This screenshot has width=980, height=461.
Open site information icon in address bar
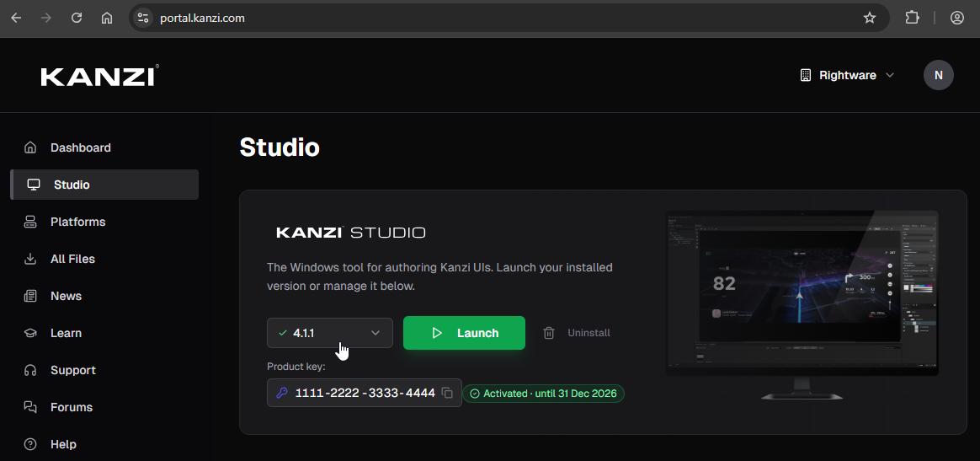pos(143,19)
